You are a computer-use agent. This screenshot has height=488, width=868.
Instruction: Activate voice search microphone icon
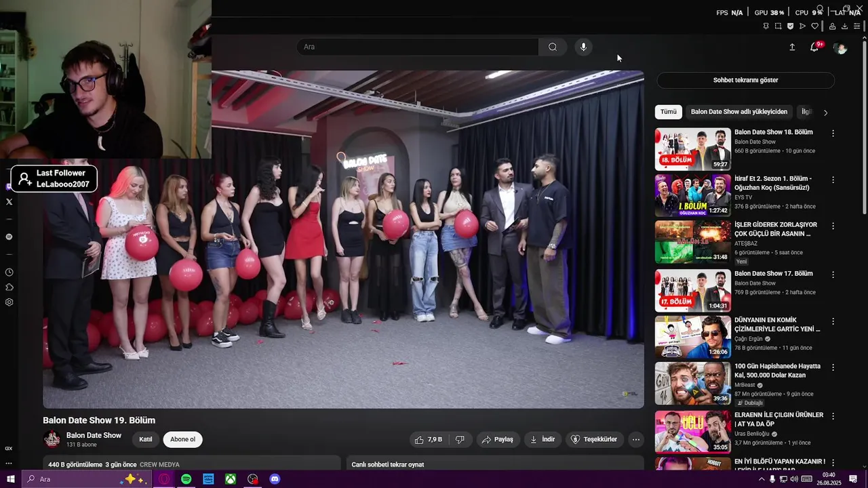point(583,47)
